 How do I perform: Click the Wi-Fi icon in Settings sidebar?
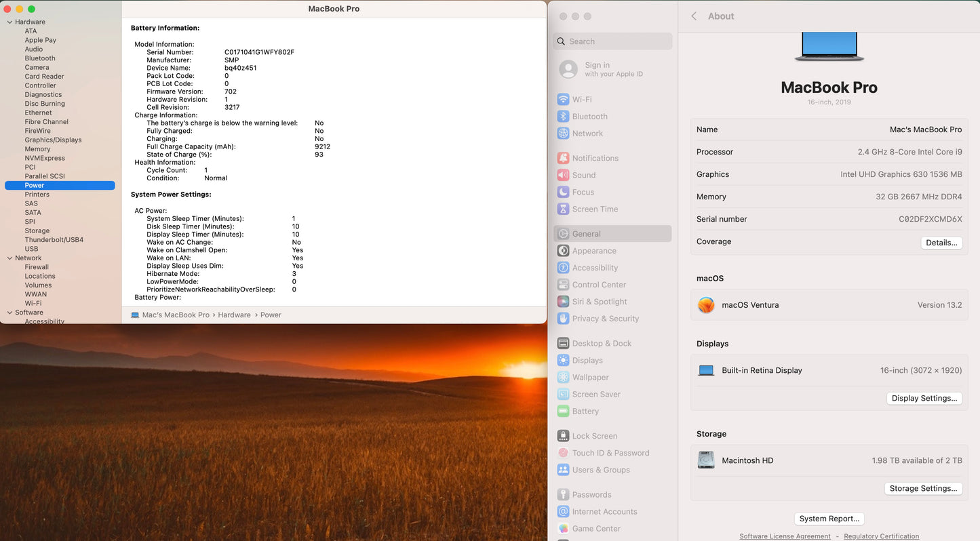pyautogui.click(x=563, y=99)
